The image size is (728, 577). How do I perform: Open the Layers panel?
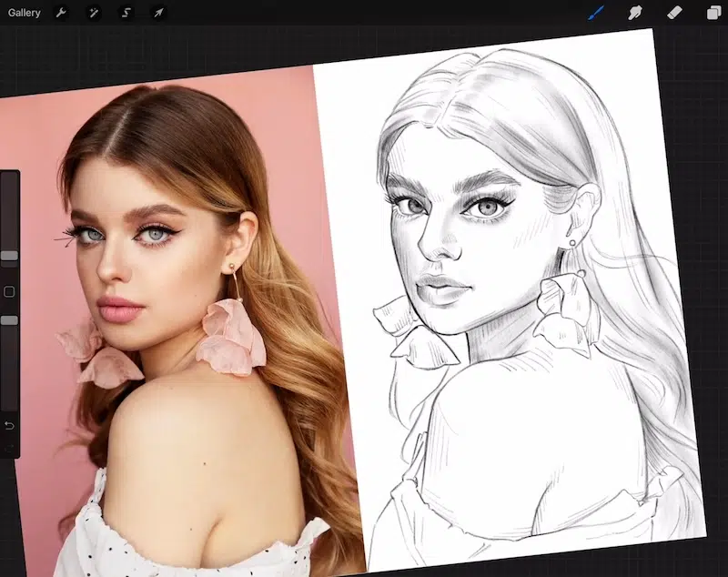pos(713,13)
